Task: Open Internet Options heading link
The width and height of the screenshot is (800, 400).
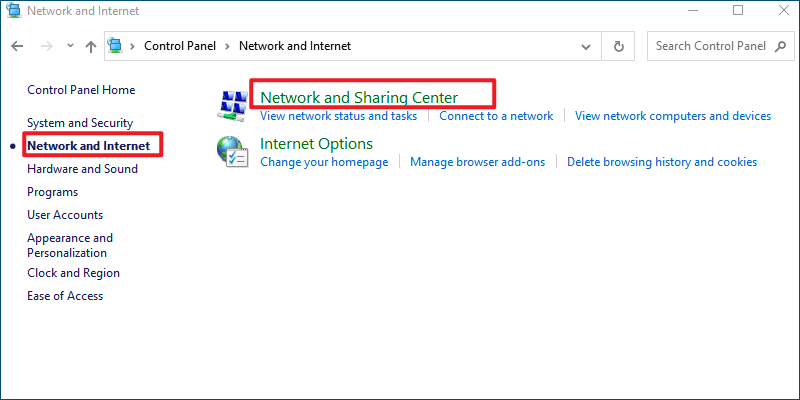Action: pos(316,143)
